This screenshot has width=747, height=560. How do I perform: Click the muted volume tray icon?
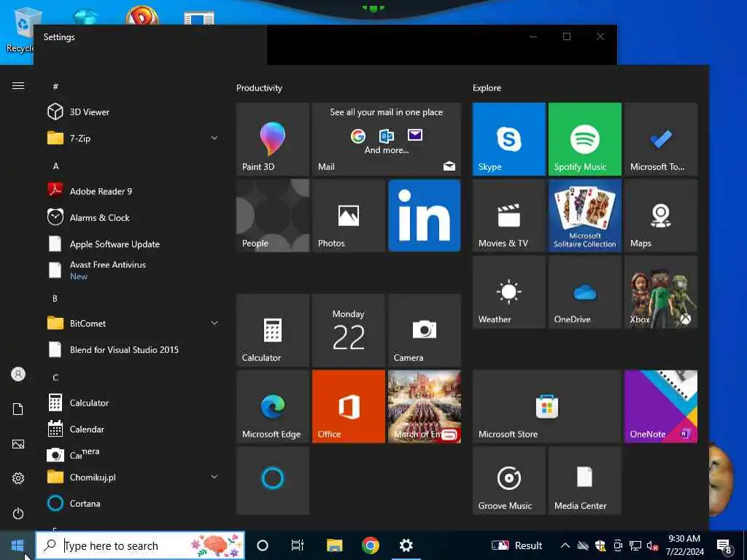(652, 545)
